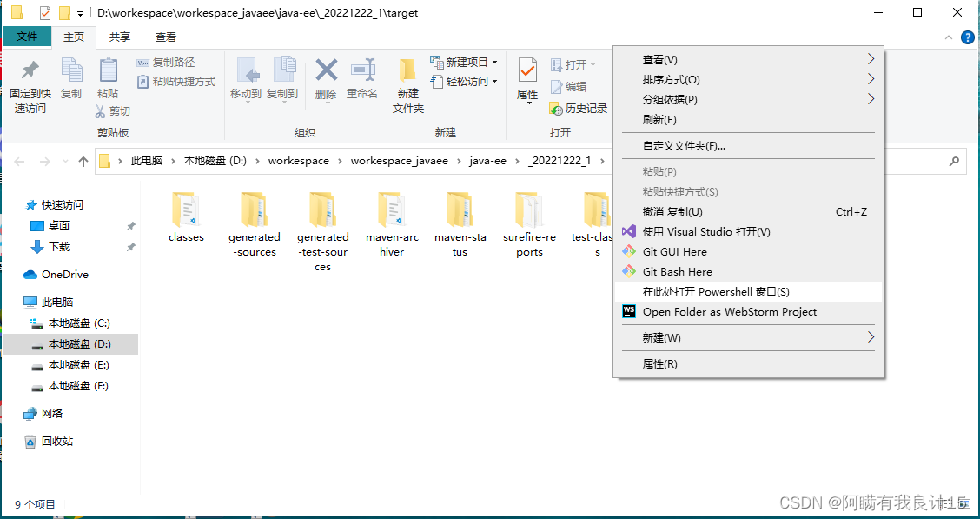980x519 pixels.
Task: Click the New Folder (新建文件夹) icon
Action: [x=408, y=71]
